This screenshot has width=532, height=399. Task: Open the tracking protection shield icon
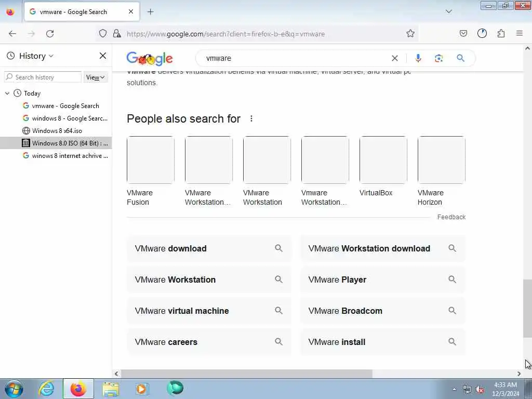point(103,33)
